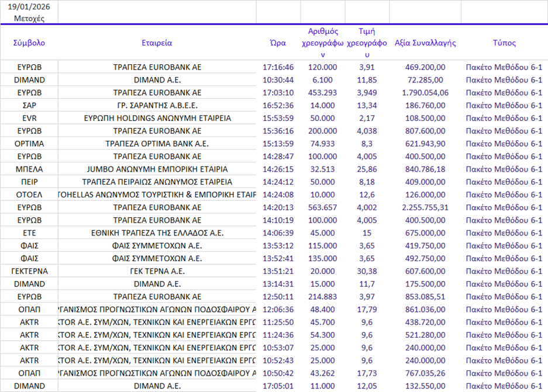This screenshot has height=392, width=548.
Task: Click quantity cell 135.000
Action: [x=323, y=259]
